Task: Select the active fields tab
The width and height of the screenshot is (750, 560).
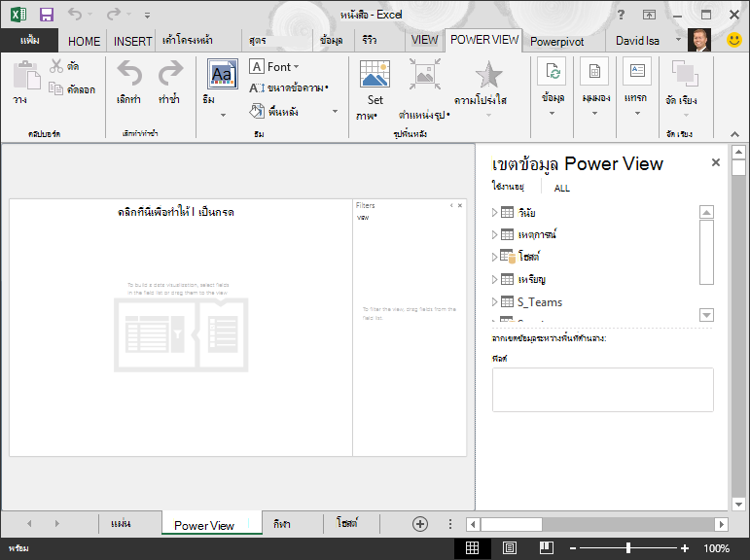Action: [x=508, y=186]
